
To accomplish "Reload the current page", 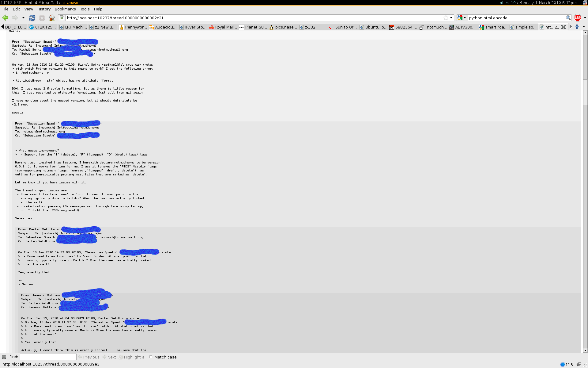I will coord(32,18).
